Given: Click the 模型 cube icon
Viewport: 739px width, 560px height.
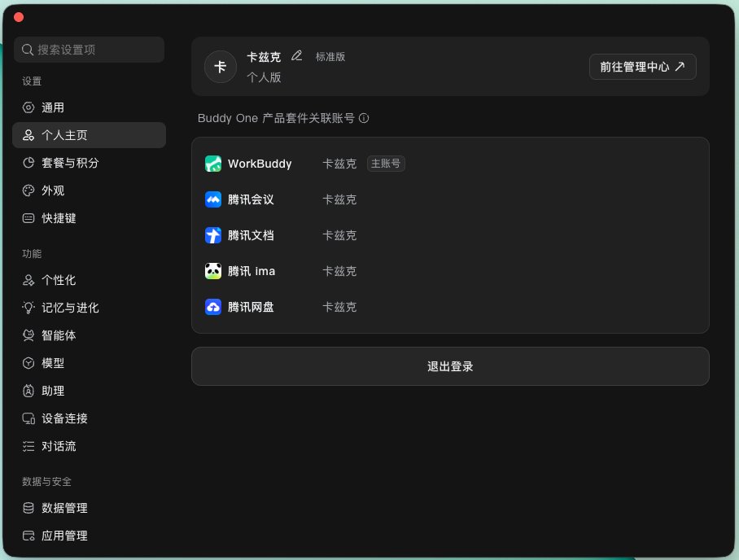Looking at the screenshot, I should 28,363.
